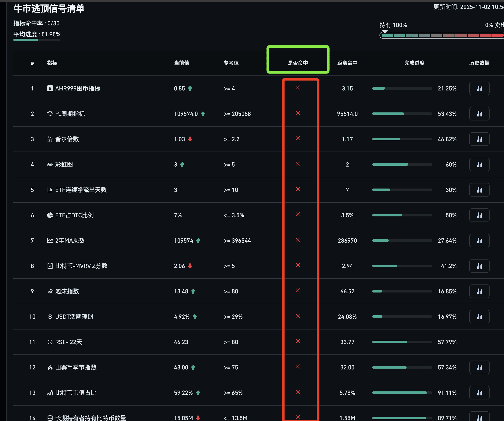Click the 是否命中 column header

coord(298,63)
